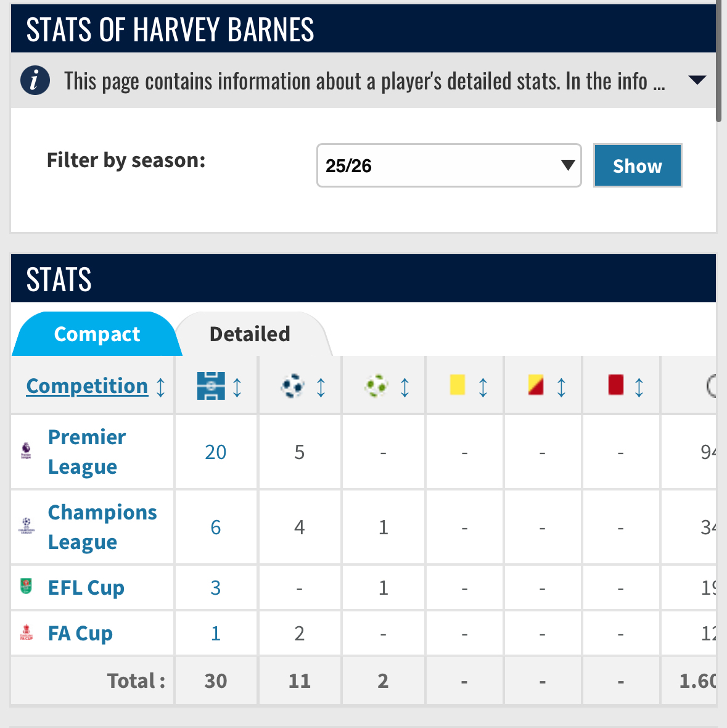727x728 pixels.
Task: Open the Champions League link
Action: tap(102, 527)
